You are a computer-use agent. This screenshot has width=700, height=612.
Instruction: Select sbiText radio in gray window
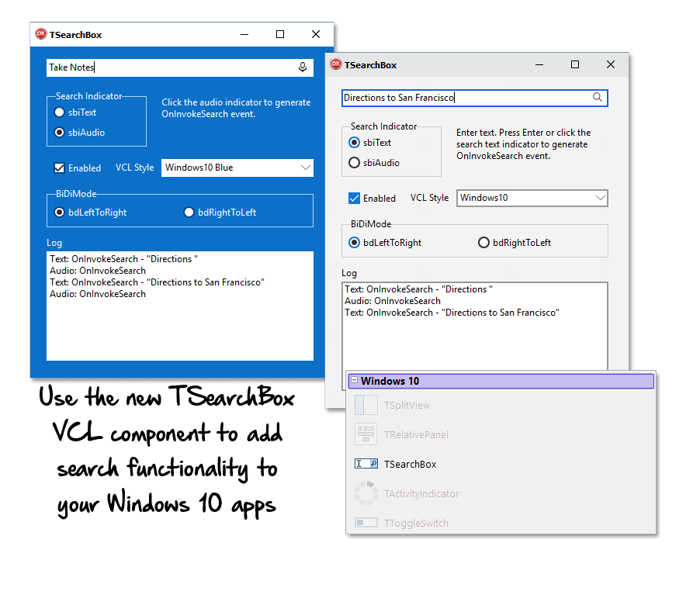354,143
